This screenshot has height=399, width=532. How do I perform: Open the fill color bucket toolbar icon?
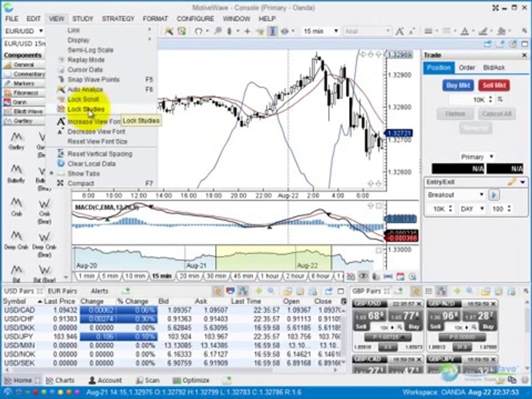501,31
